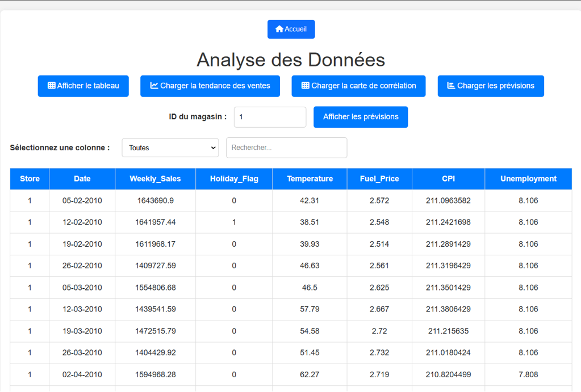Click the date cell 26-02-2010
Viewport: 581px width, 392px height.
coord(82,265)
